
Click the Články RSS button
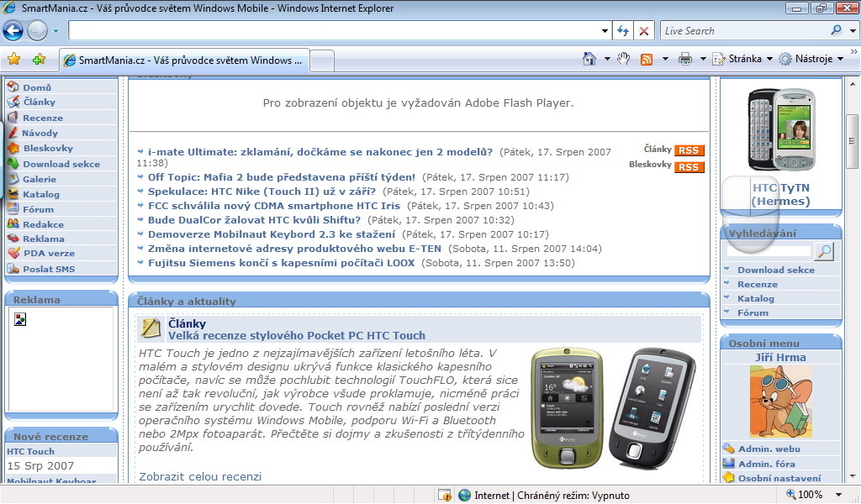click(689, 150)
